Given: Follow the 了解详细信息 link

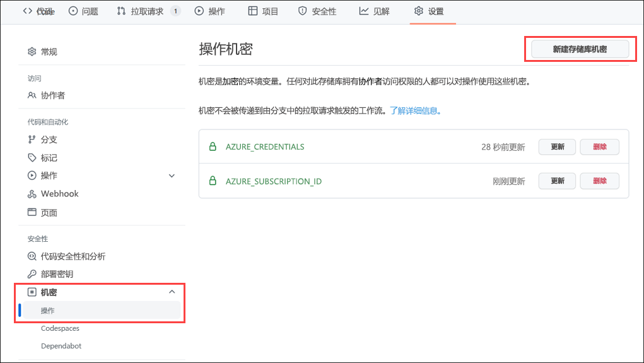Looking at the screenshot, I should tap(415, 110).
